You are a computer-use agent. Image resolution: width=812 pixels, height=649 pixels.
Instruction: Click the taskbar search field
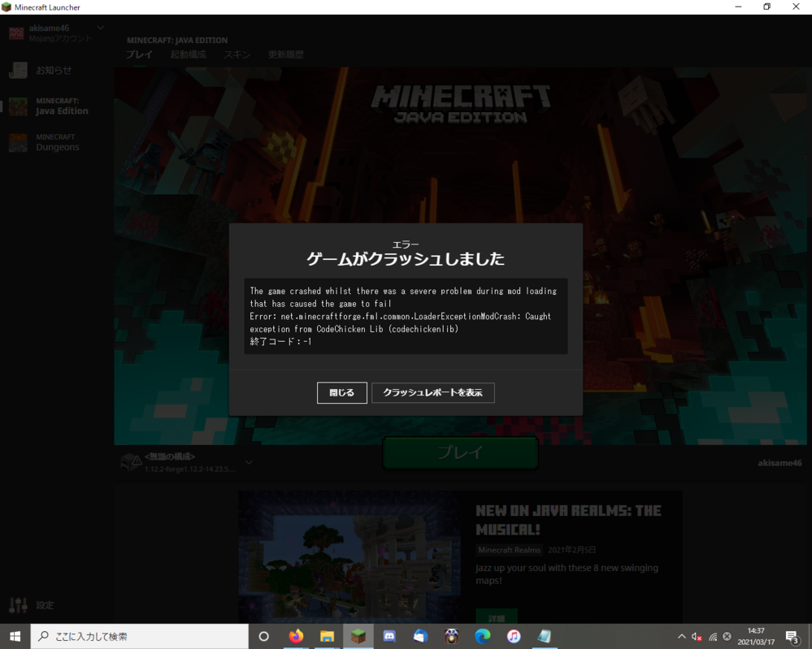(140, 636)
